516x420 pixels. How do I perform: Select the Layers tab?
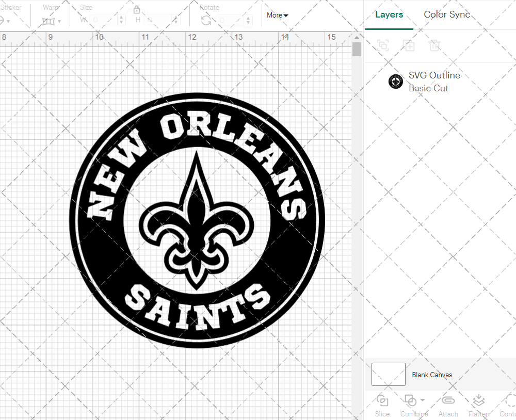(389, 14)
